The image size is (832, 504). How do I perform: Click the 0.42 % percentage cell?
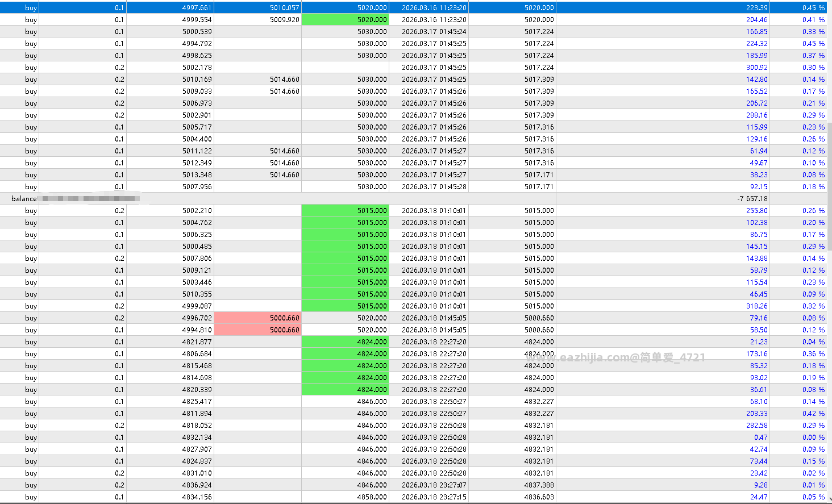click(813, 414)
